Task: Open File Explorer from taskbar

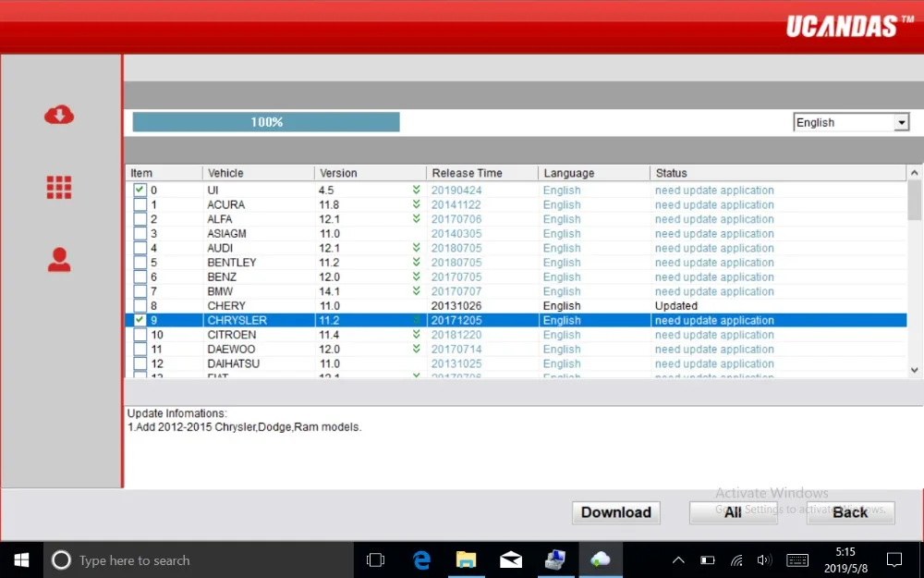Action: (x=466, y=560)
